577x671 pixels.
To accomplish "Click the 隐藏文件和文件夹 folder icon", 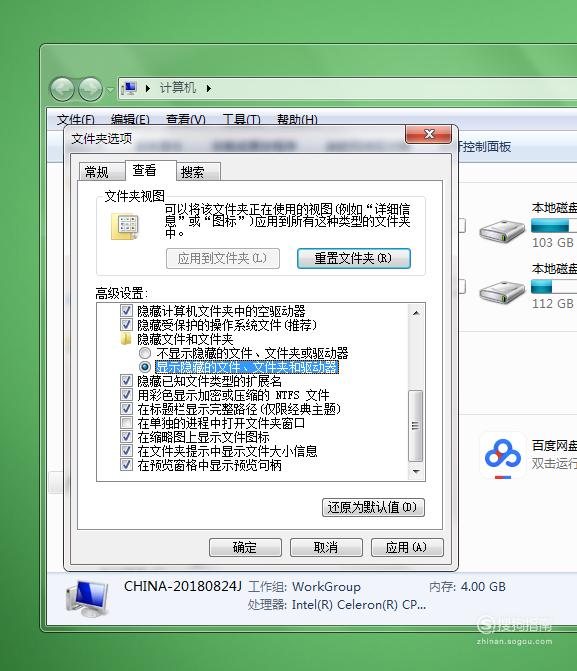I will [x=126, y=339].
